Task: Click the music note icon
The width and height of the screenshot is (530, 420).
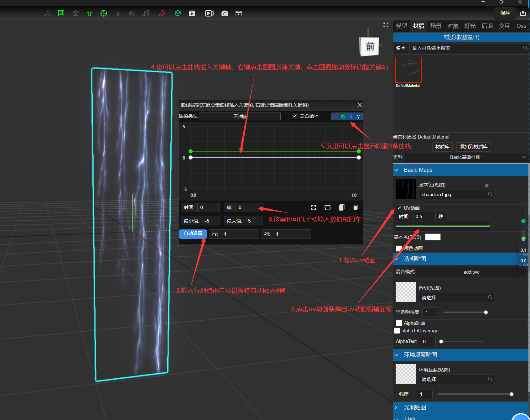Action: click(x=146, y=13)
